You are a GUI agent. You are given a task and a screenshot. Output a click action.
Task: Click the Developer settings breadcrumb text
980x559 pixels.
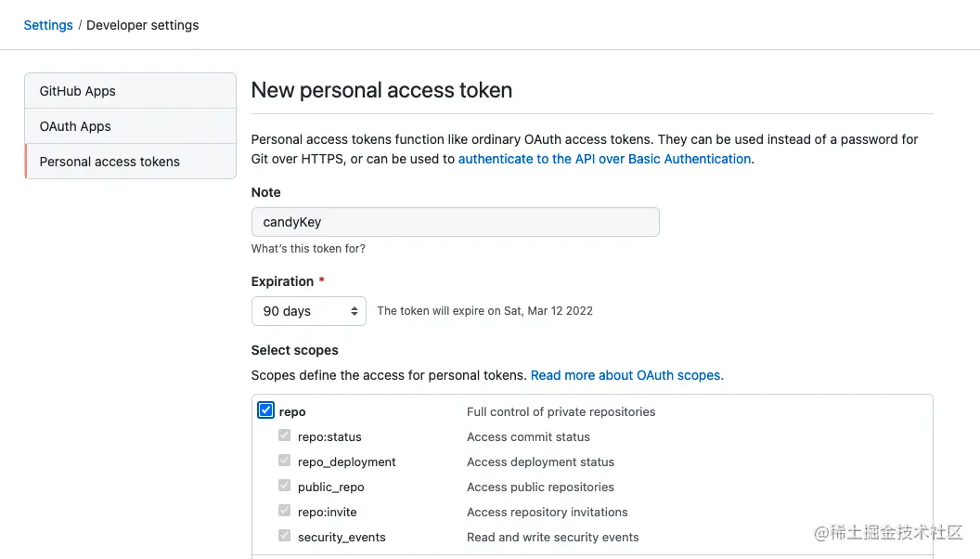tap(143, 25)
